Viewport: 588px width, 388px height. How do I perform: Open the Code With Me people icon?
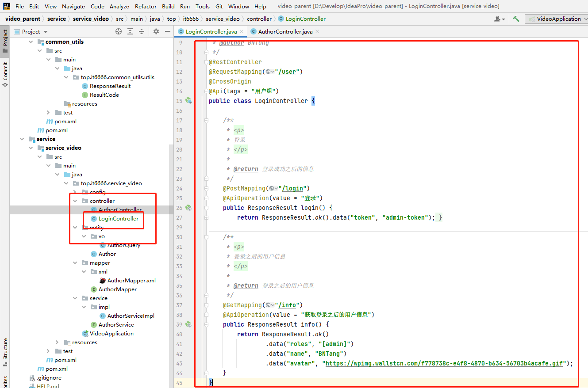click(x=500, y=19)
